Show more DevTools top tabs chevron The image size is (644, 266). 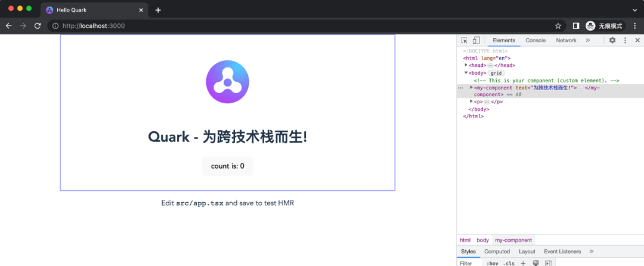coord(588,40)
